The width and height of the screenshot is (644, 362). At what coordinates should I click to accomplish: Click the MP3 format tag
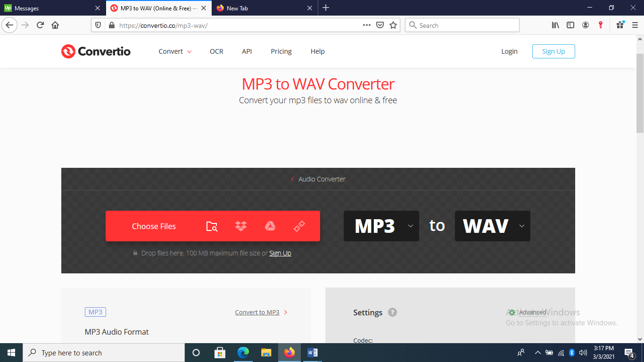[95, 312]
